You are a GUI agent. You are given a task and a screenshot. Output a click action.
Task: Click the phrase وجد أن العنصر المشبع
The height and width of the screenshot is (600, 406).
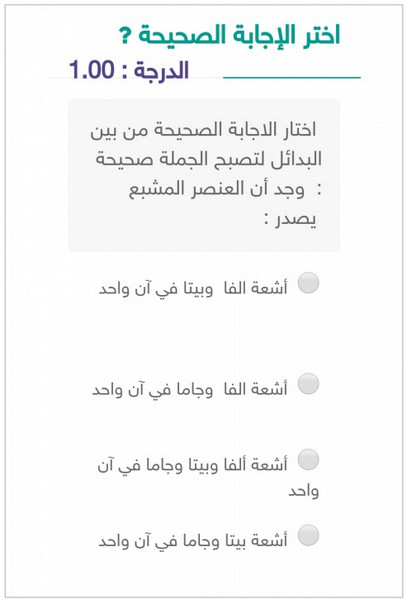pos(216,190)
